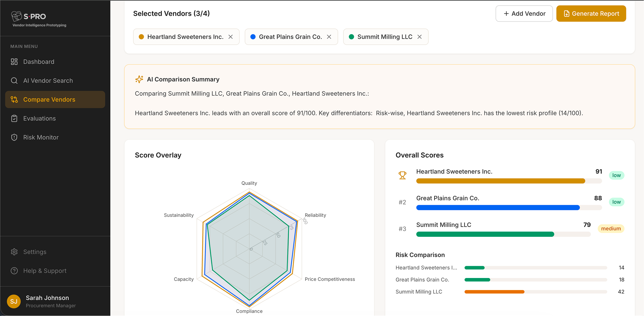Open the Evaluations section

[39, 118]
